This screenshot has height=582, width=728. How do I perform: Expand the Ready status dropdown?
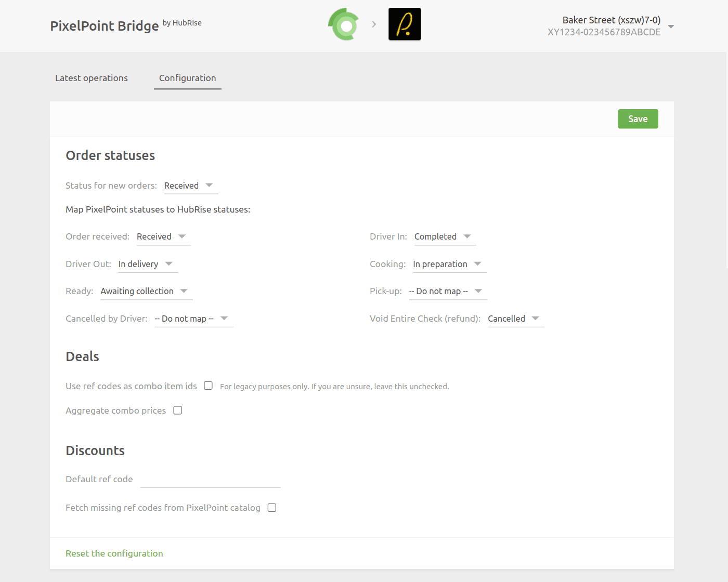click(x=147, y=291)
